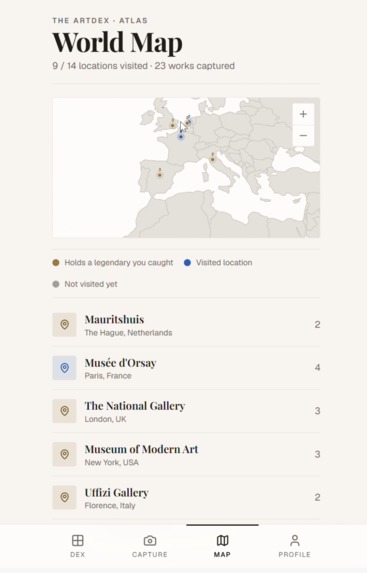The height and width of the screenshot is (573, 367).
Task: Click the 'World Map' heading
Action: tap(117, 43)
